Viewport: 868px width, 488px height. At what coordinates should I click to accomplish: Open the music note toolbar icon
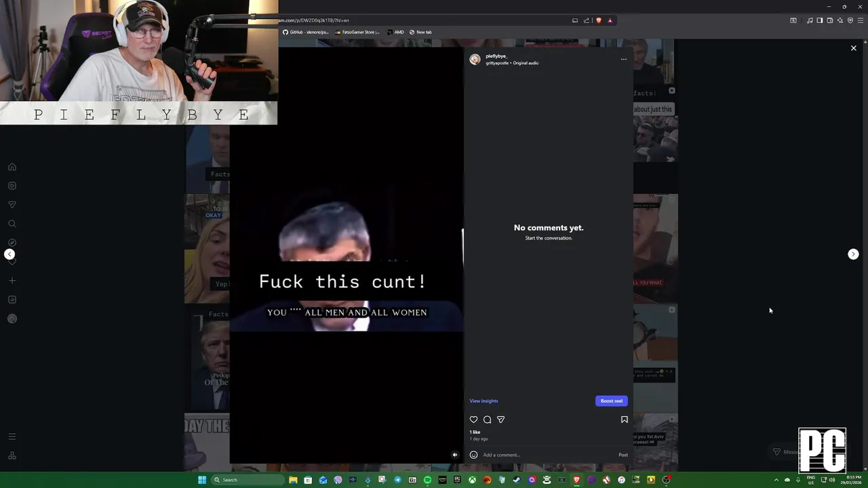(x=810, y=20)
